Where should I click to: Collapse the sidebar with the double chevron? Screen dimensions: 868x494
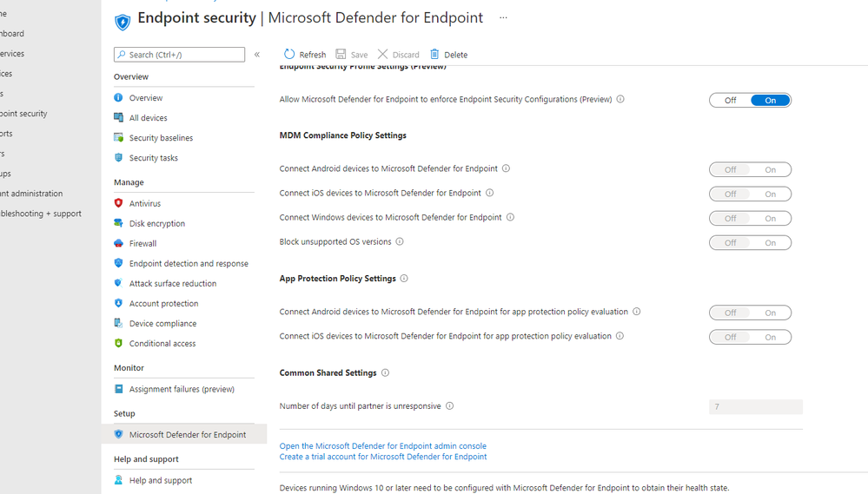257,55
